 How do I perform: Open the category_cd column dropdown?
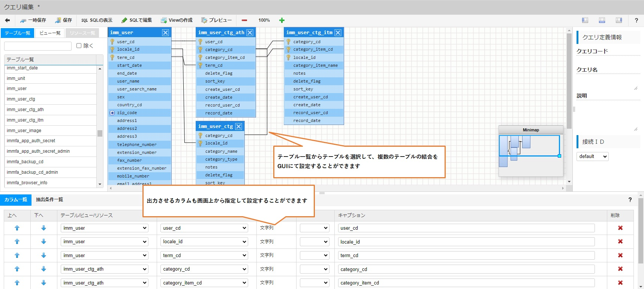pyautogui.click(x=204, y=269)
